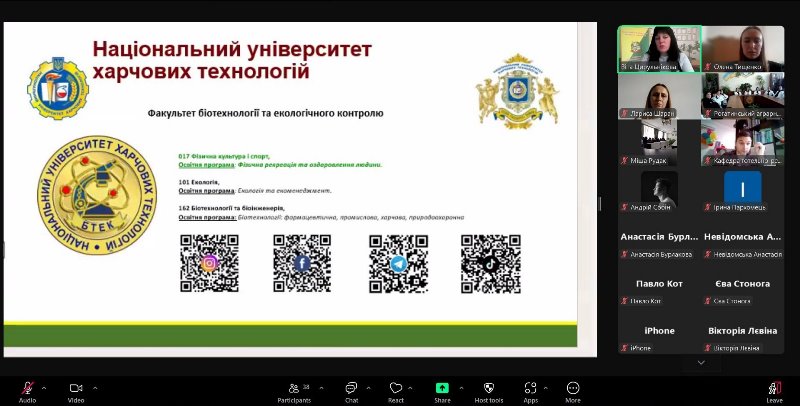Select Олена Тищенко video tile
The width and height of the screenshot is (800, 406).
(743, 49)
